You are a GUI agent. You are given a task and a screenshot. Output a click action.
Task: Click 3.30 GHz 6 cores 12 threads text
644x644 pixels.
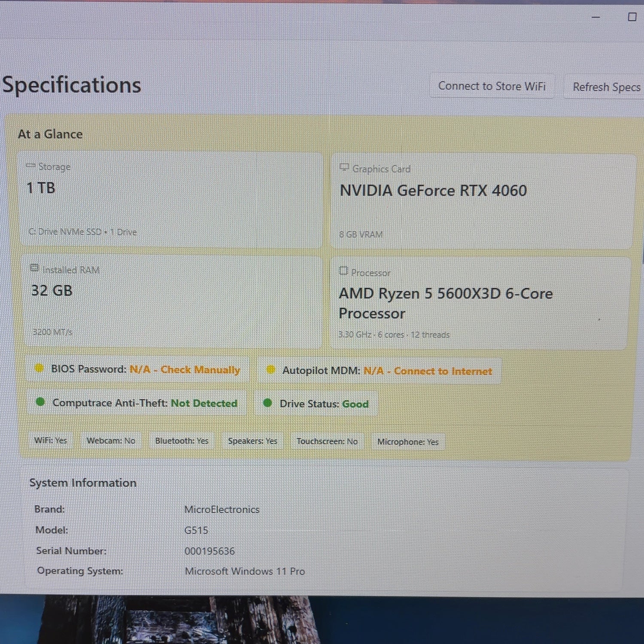394,334
